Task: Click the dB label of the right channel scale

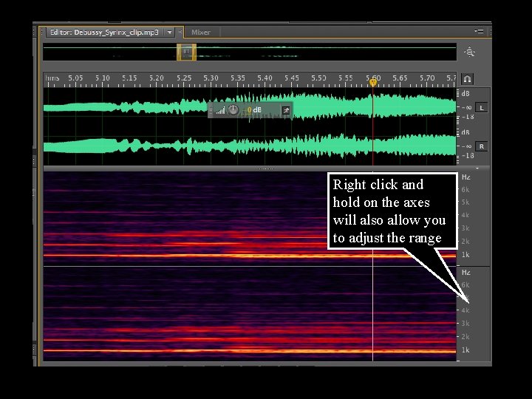Action: tap(465, 132)
